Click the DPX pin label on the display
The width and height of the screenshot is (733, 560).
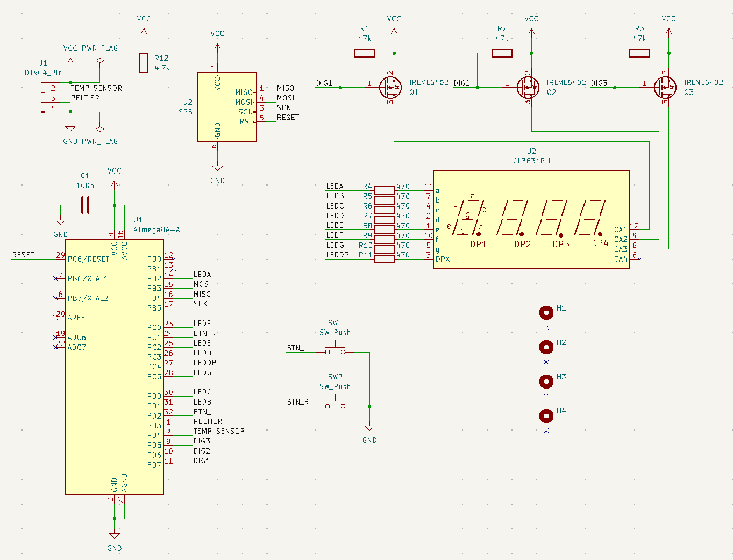[443, 259]
